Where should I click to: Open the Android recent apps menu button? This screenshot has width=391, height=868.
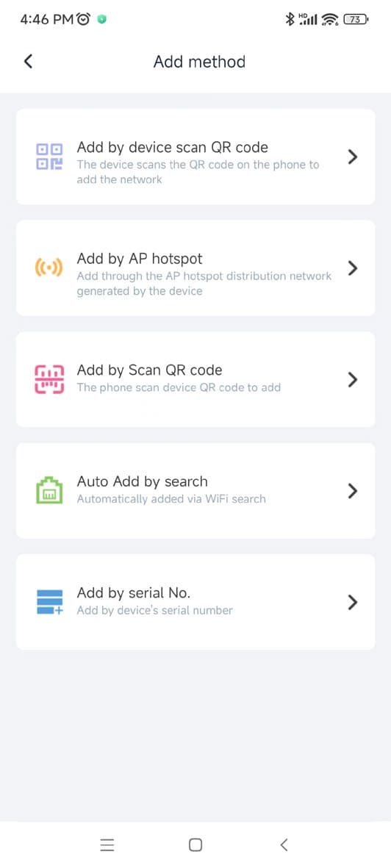coord(107,844)
